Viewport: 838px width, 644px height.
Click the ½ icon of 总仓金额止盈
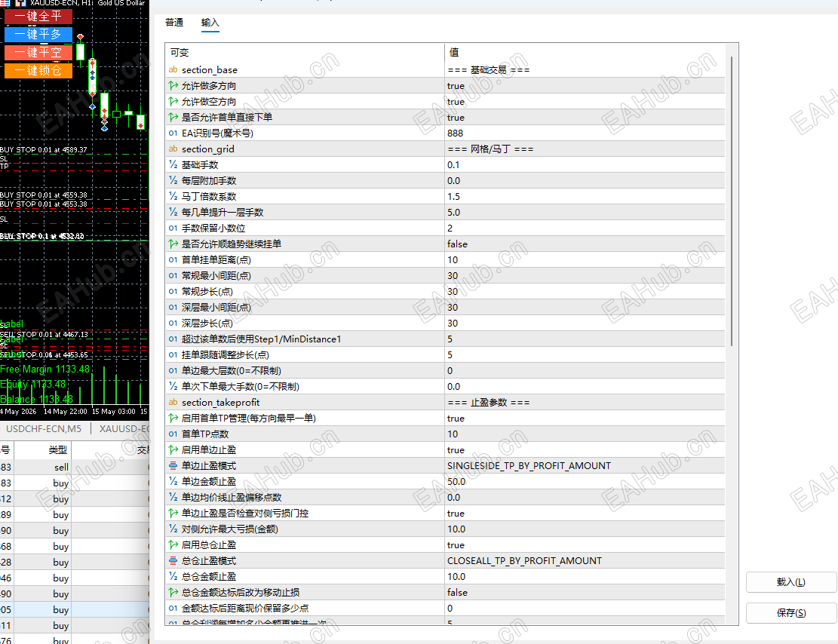(173, 576)
